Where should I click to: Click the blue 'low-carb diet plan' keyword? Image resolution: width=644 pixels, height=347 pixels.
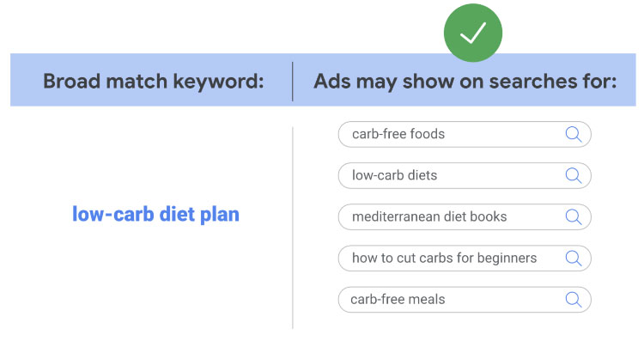tap(155, 214)
